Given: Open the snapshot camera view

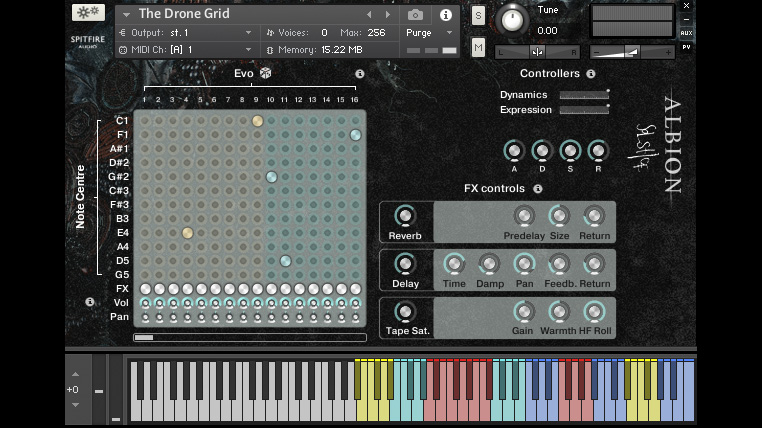Looking at the screenshot, I should (x=415, y=15).
